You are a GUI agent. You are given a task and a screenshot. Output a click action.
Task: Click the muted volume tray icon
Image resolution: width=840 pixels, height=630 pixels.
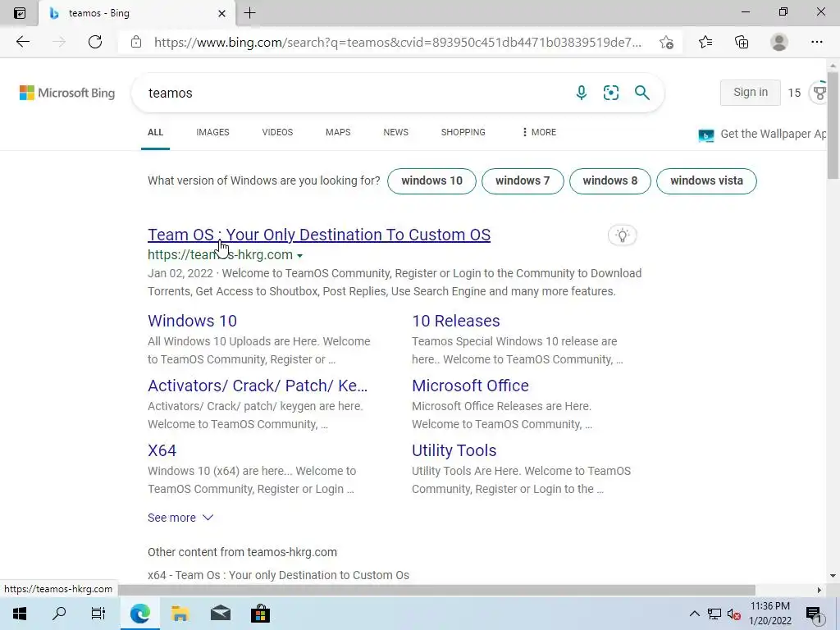734,614
